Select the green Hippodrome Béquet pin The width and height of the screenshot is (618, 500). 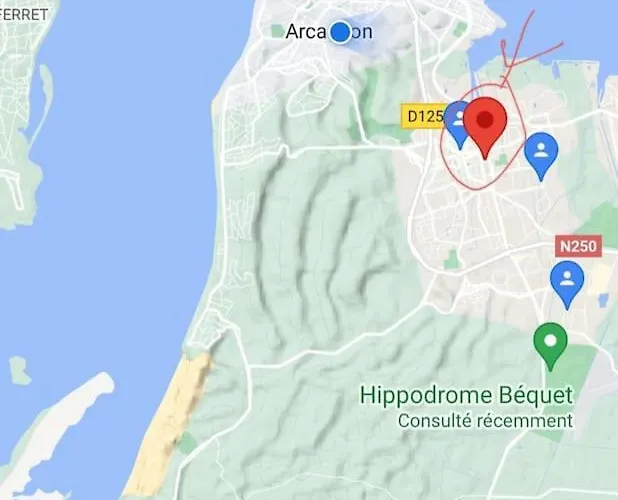(x=551, y=346)
